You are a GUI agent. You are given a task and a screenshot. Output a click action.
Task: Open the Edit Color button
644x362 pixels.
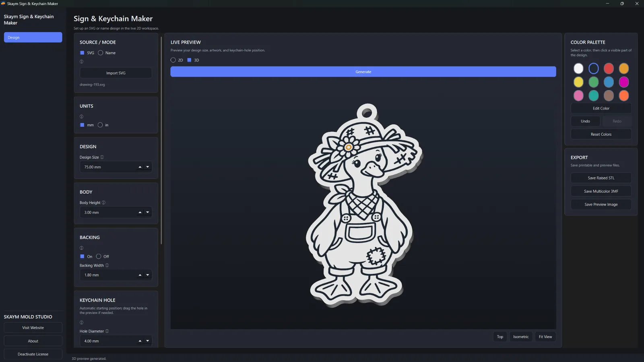tap(601, 108)
